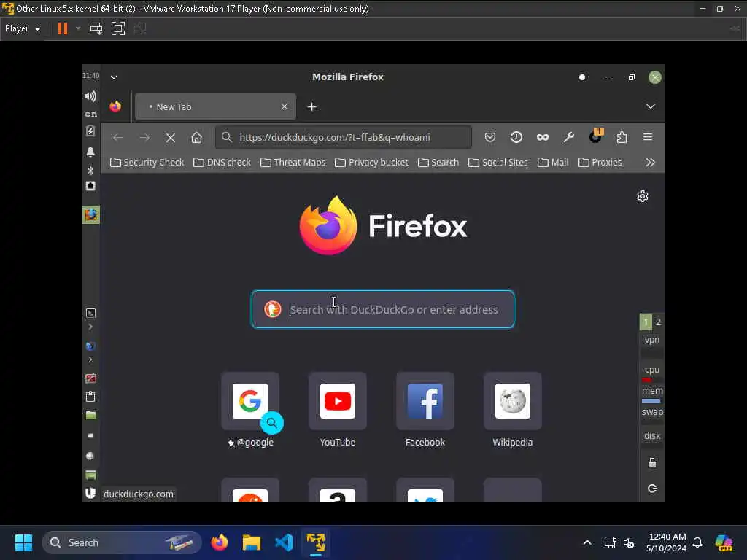Click the cpu usage monitor
Image resolution: width=747 pixels, height=560 pixels.
[x=651, y=373]
